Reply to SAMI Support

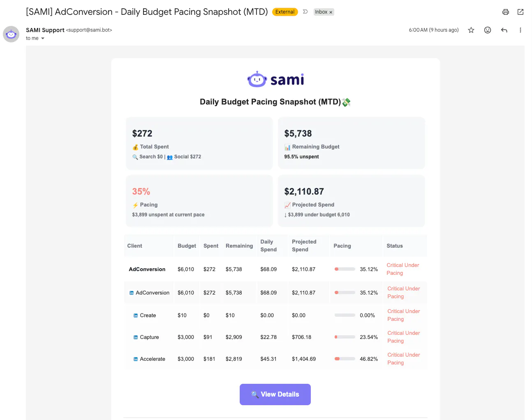[x=504, y=30]
